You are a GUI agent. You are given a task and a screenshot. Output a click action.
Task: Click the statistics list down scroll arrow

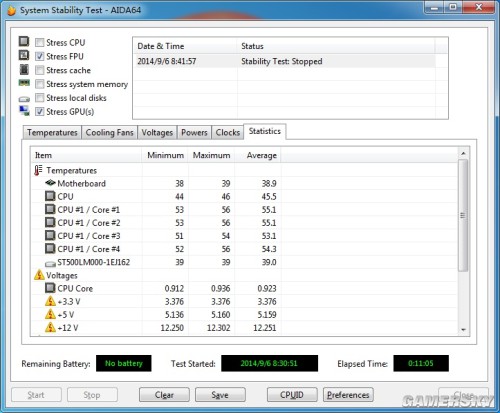pyautogui.click(x=463, y=329)
